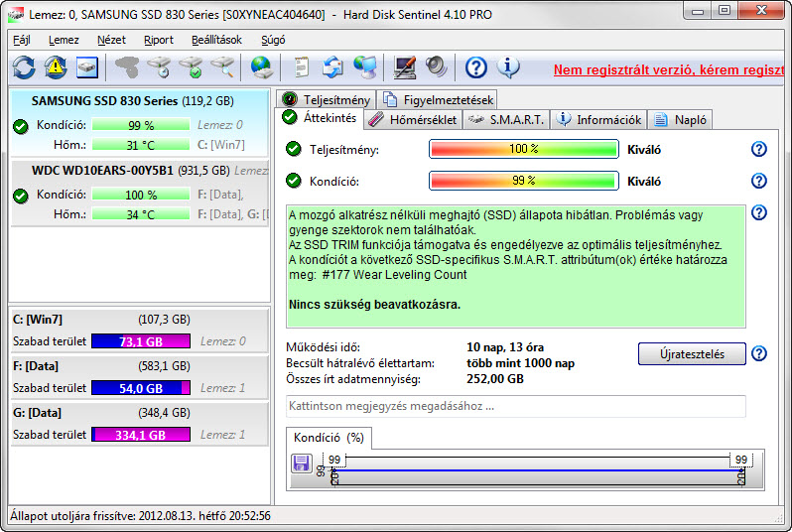Click the info speech bubble toolbar icon
The width and height of the screenshot is (792, 532).
tap(508, 67)
